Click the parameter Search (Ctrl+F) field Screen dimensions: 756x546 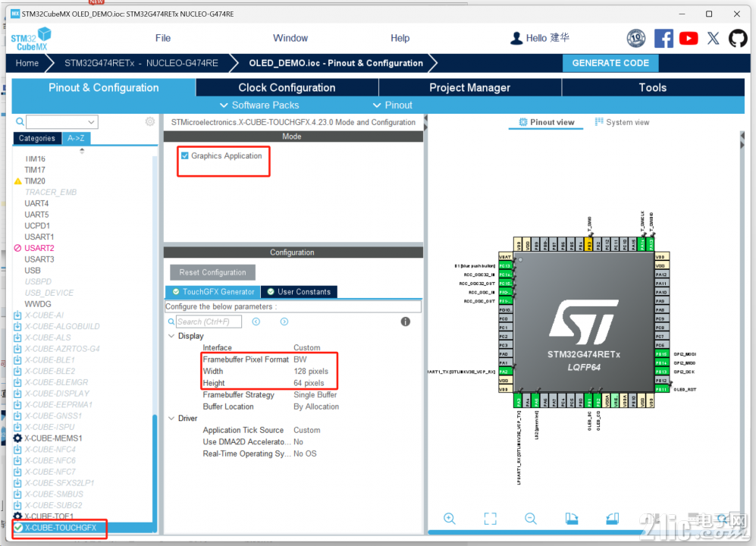pyautogui.click(x=209, y=322)
